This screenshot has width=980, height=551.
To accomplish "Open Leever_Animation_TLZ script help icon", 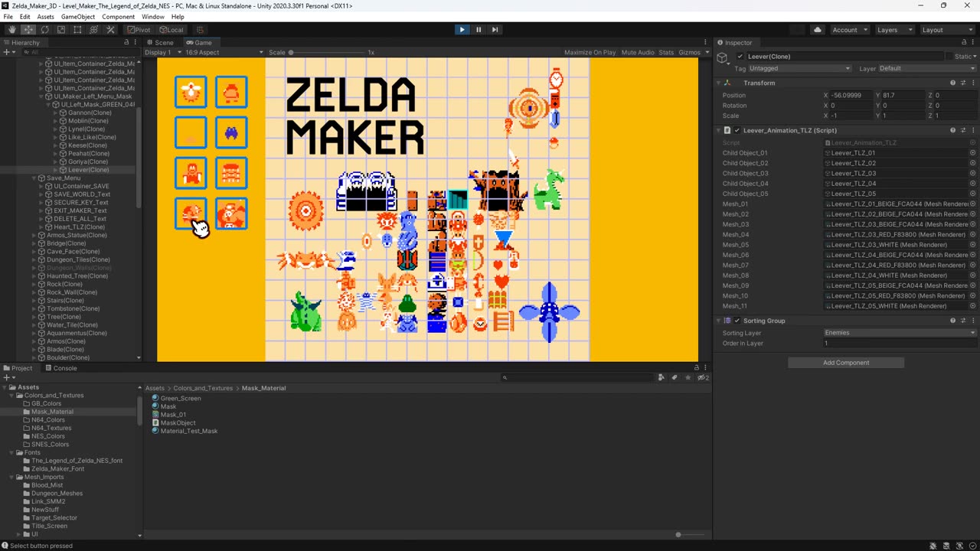I will [x=952, y=130].
